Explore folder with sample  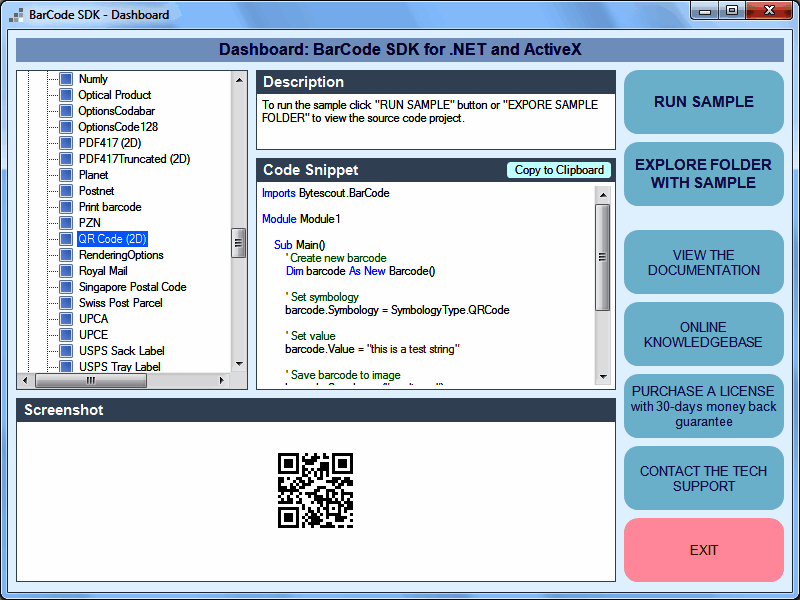coord(704,174)
